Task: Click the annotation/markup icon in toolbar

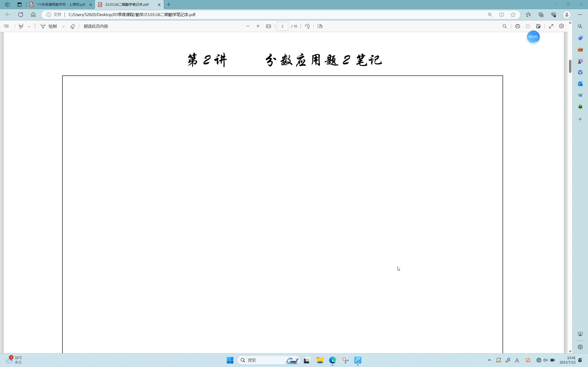Action: coord(21,26)
